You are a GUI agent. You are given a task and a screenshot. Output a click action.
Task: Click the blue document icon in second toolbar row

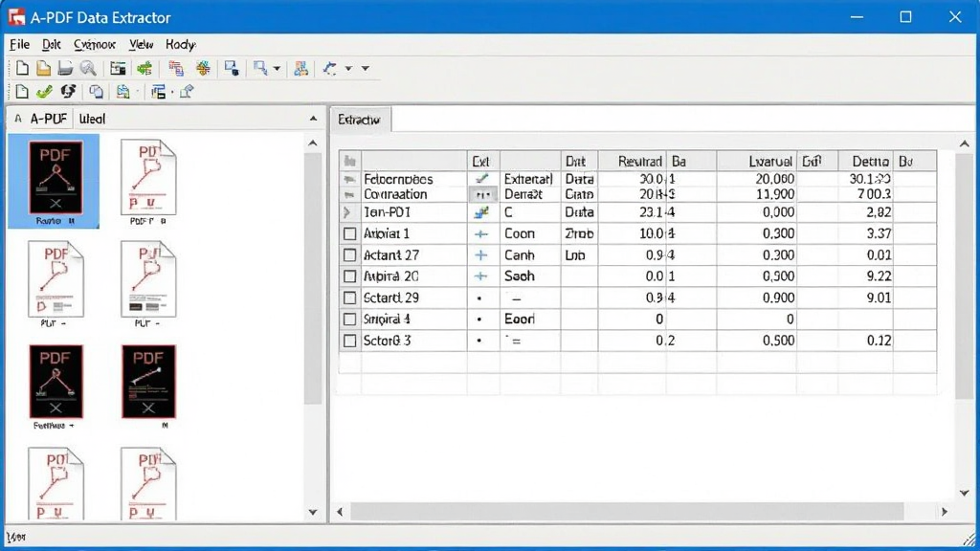point(122,92)
